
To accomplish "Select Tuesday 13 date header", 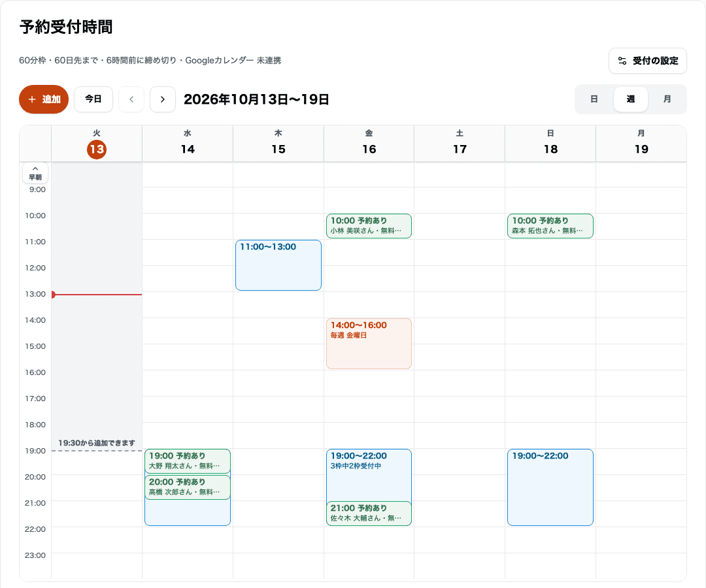I will (x=97, y=144).
